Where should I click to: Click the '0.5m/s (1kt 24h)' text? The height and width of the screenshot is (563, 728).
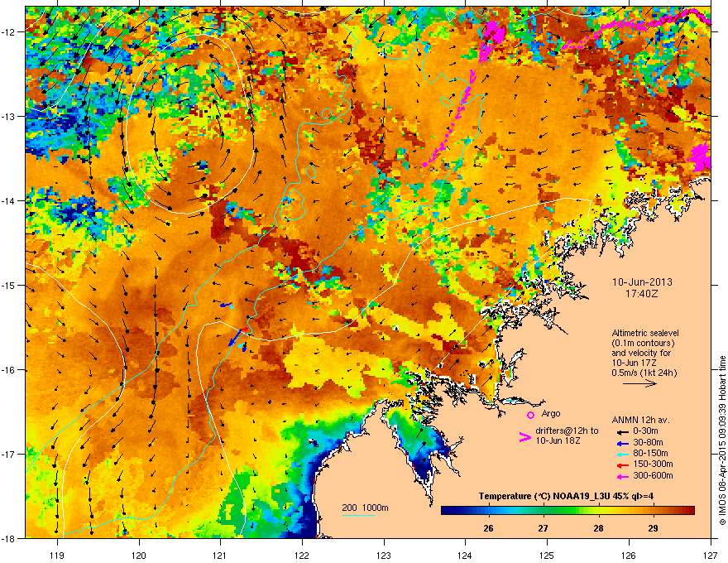[x=644, y=373]
